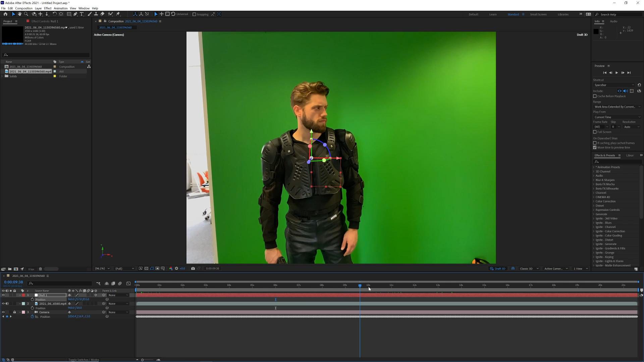Select the Clone Stamp tool
Screen dimensions: 644x362
click(x=96, y=14)
